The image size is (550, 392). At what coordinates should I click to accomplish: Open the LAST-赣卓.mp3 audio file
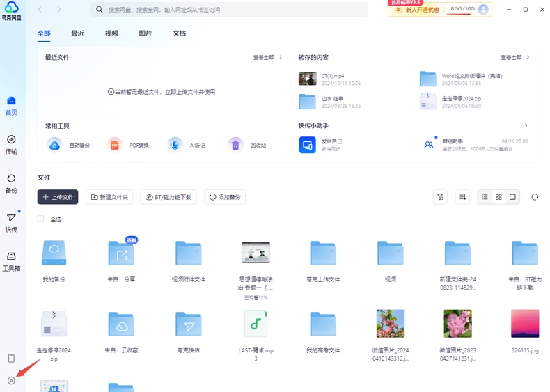[256, 324]
